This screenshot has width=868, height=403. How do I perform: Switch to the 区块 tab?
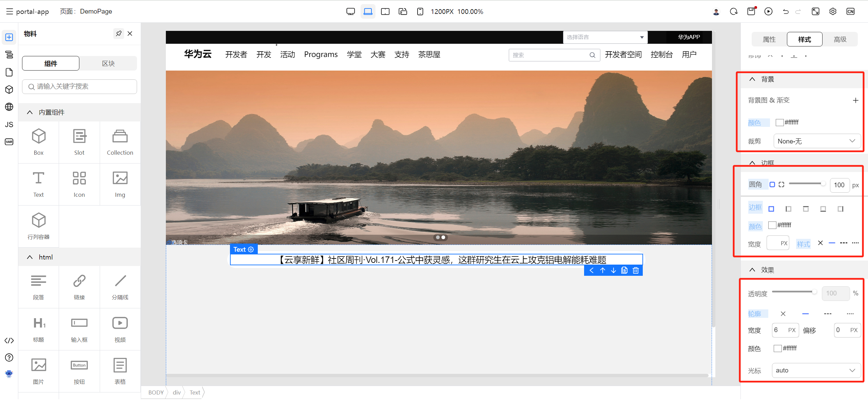click(x=108, y=63)
